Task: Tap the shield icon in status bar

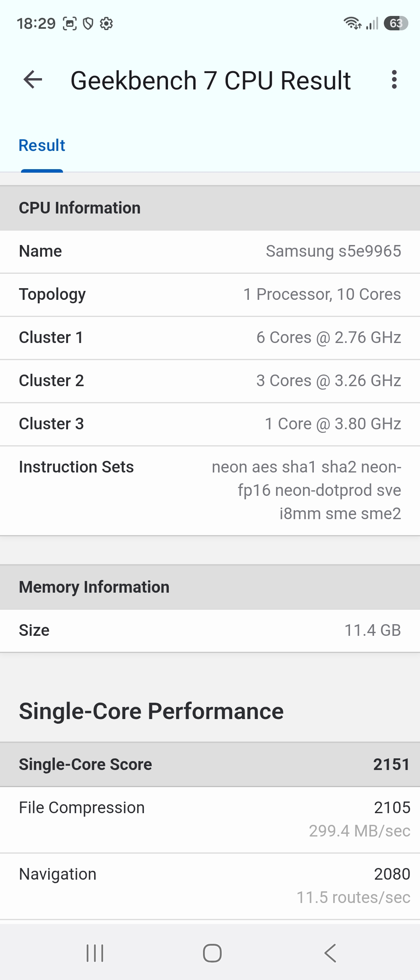Action: point(89,24)
